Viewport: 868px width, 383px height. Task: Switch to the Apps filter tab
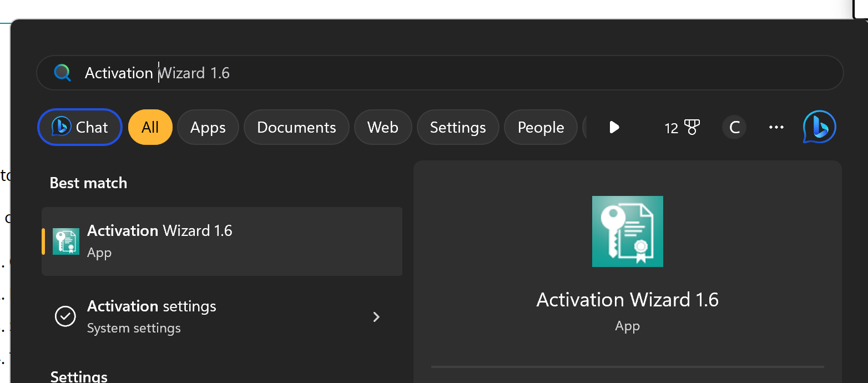(x=208, y=127)
